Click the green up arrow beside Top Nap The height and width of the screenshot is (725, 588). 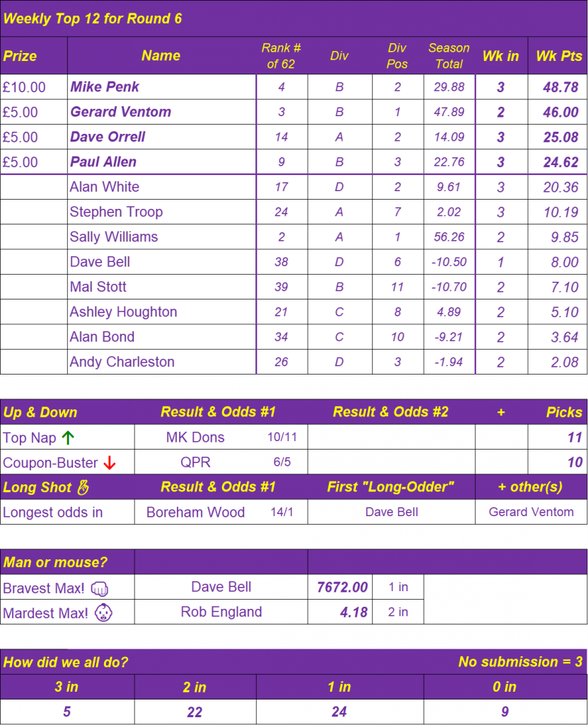pyautogui.click(x=68, y=438)
